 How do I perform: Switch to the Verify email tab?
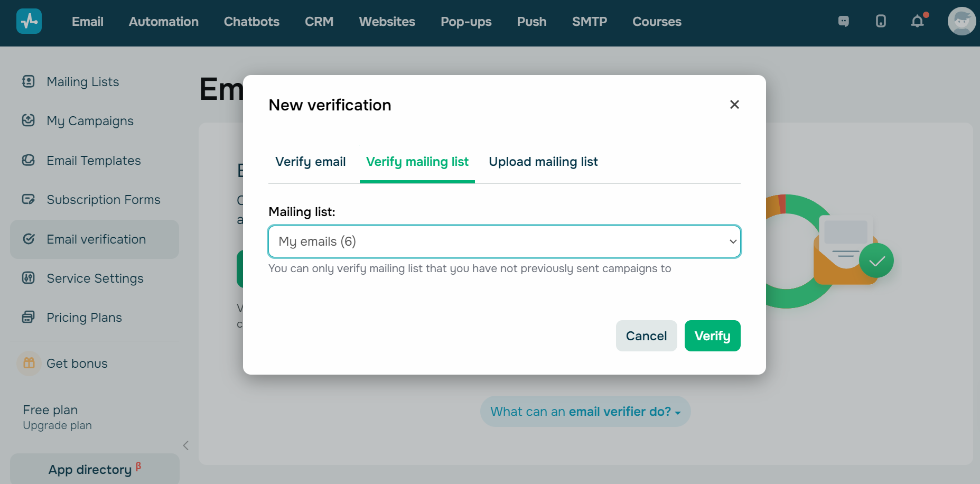311,162
